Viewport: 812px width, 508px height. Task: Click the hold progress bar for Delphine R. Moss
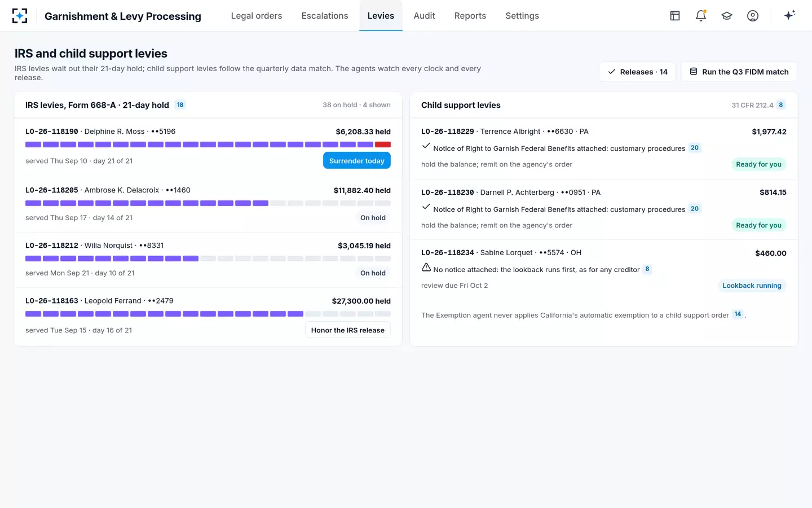click(x=208, y=144)
